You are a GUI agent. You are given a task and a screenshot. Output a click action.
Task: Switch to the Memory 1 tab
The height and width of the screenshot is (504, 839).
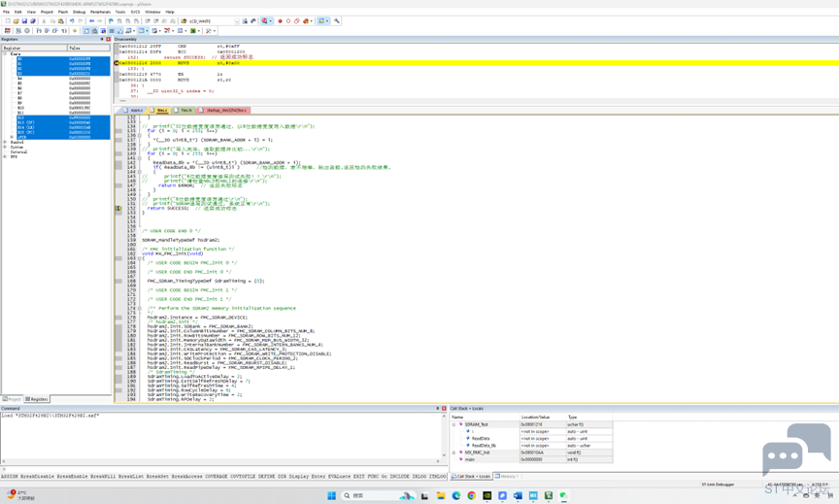coord(506,476)
